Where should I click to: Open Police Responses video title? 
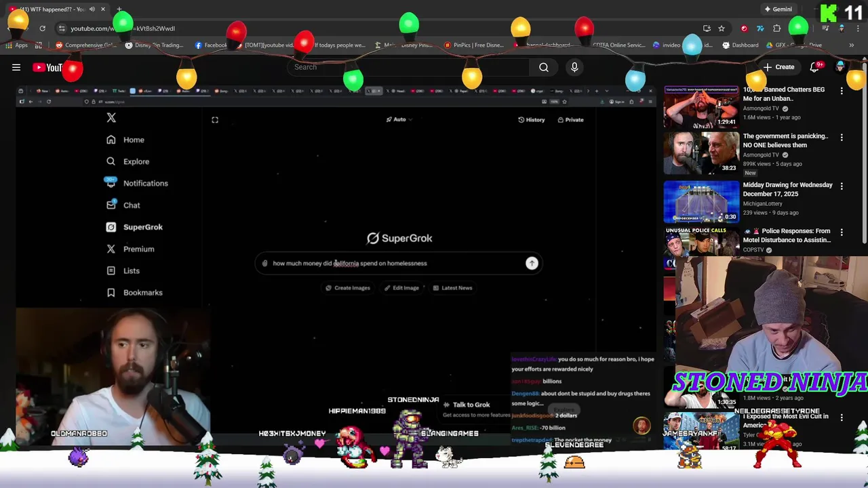787,235
